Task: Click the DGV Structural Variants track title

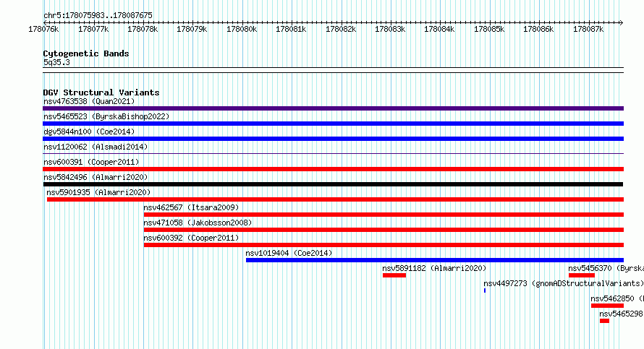Action: click(101, 92)
